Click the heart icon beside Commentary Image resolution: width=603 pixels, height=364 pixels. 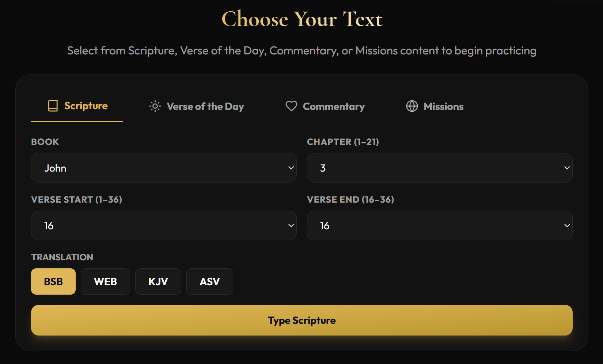(291, 106)
